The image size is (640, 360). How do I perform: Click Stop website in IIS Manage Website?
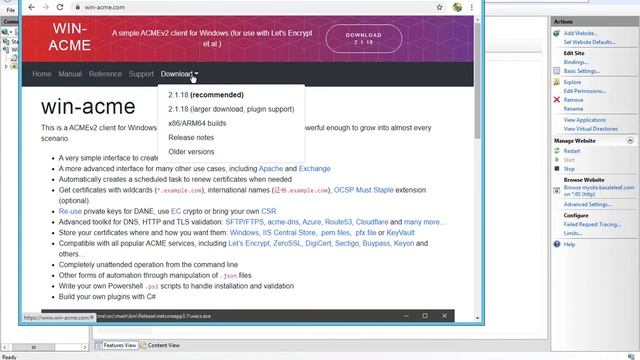click(x=569, y=169)
